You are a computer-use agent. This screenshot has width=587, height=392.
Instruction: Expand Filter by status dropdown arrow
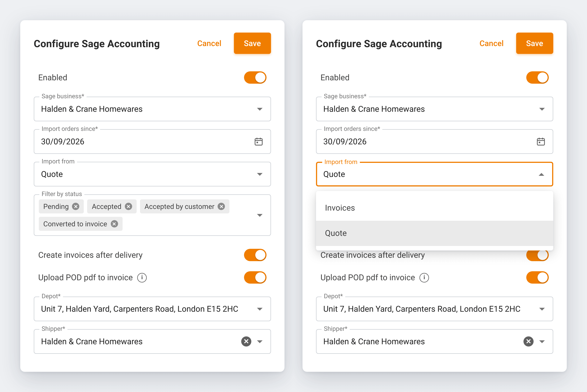[x=260, y=215]
